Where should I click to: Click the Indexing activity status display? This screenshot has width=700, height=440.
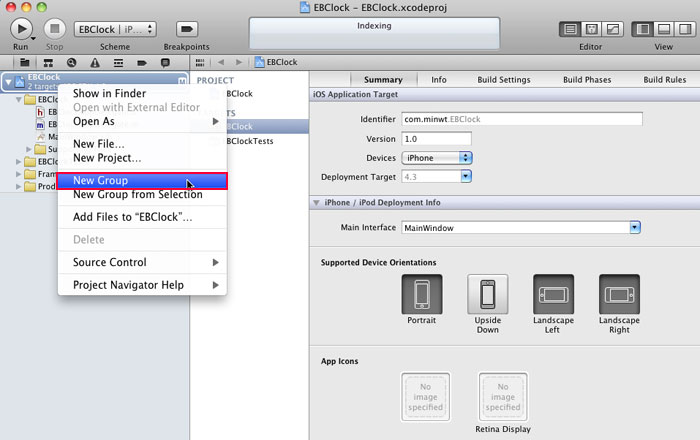pos(374,33)
